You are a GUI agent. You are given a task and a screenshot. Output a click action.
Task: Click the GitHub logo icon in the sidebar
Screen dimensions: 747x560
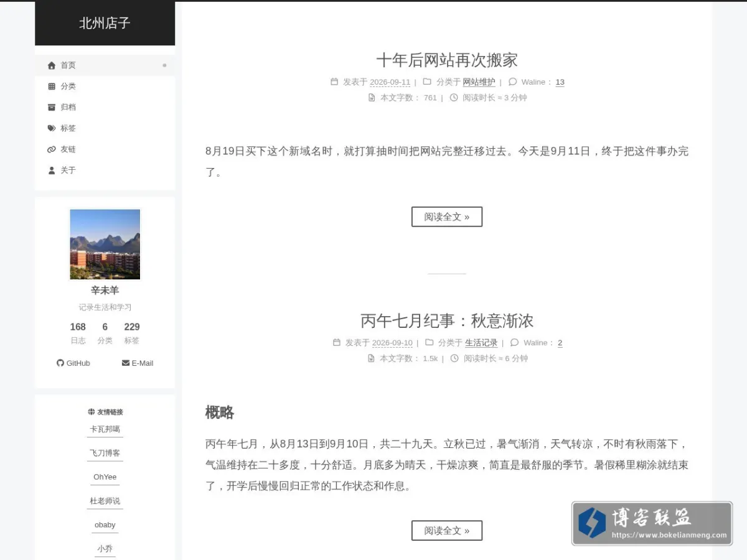(x=60, y=363)
